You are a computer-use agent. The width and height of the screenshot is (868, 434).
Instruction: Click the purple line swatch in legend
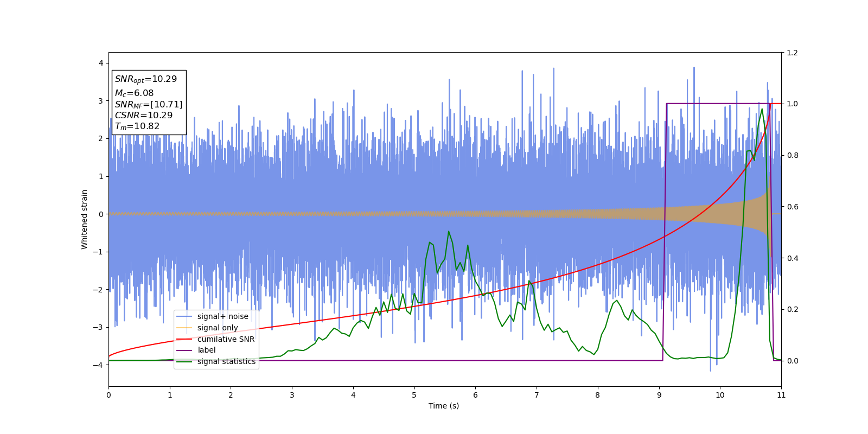(x=184, y=350)
